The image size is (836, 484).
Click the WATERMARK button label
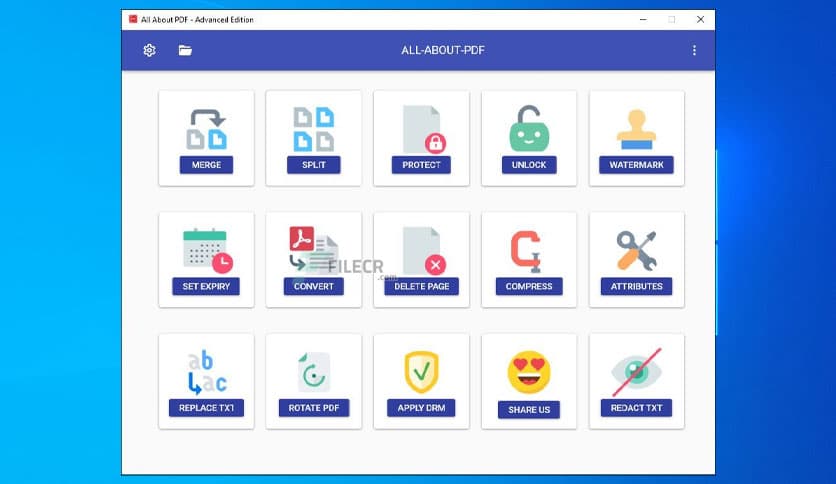[636, 165]
